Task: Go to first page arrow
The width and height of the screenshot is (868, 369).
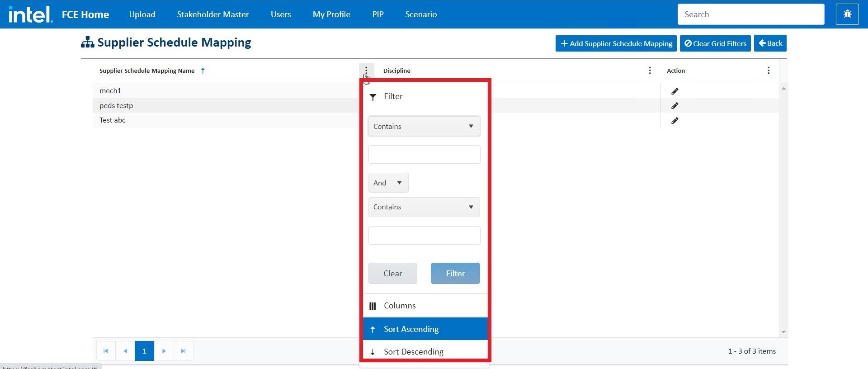Action: (106, 351)
